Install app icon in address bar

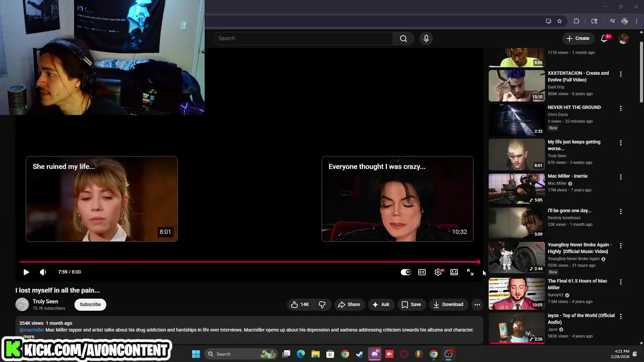[x=548, y=21]
